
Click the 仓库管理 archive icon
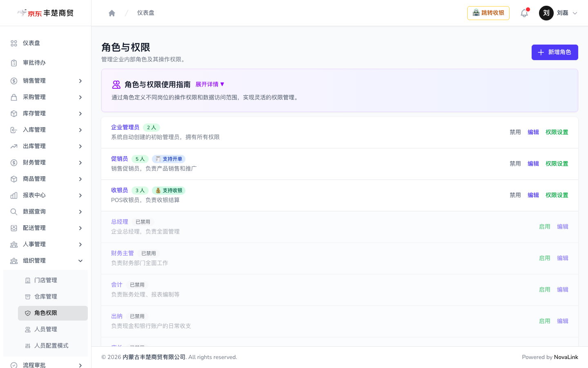point(28,297)
